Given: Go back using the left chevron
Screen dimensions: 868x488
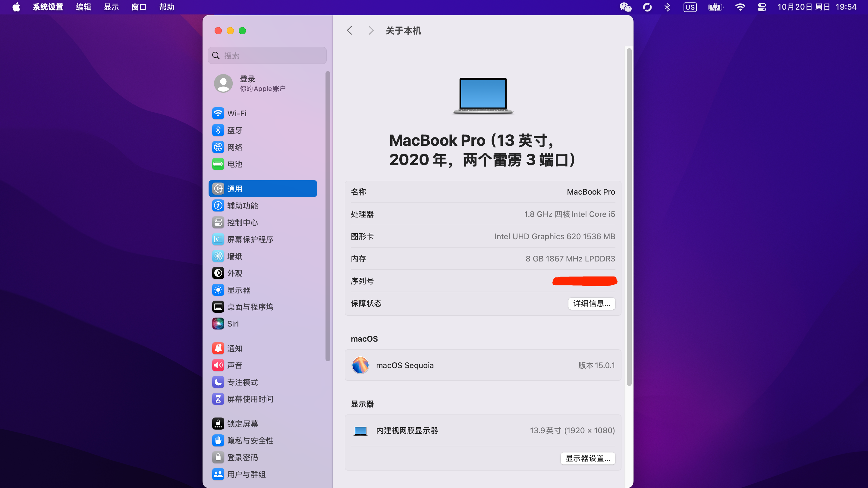Looking at the screenshot, I should coord(349,31).
